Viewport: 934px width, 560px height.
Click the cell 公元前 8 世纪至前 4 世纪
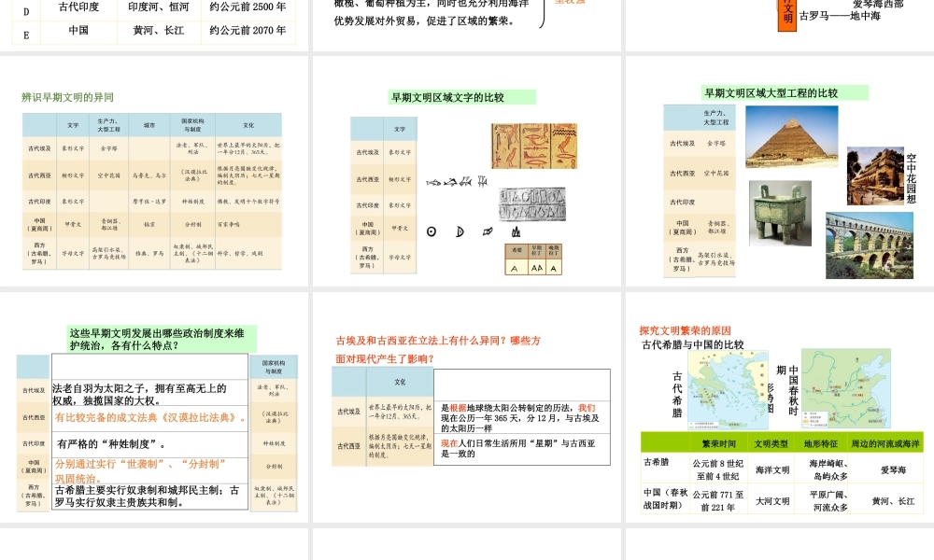tap(718, 470)
